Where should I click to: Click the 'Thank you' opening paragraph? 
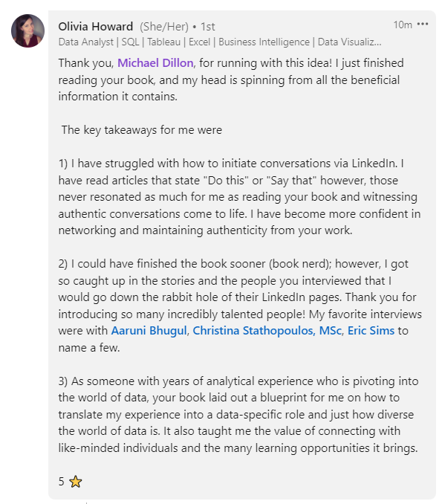(x=231, y=80)
